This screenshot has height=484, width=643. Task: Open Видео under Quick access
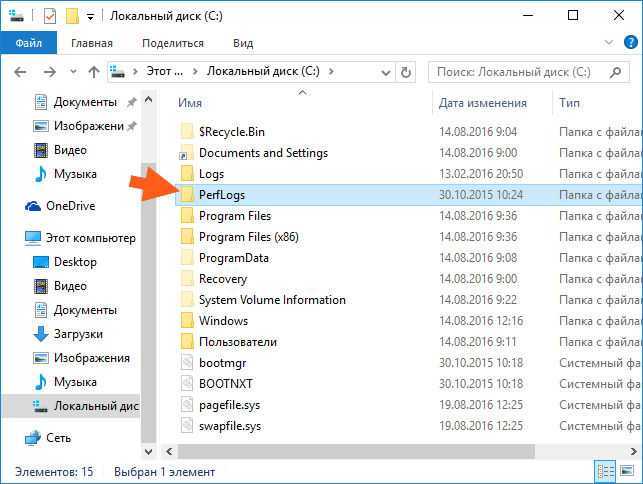coord(60,150)
